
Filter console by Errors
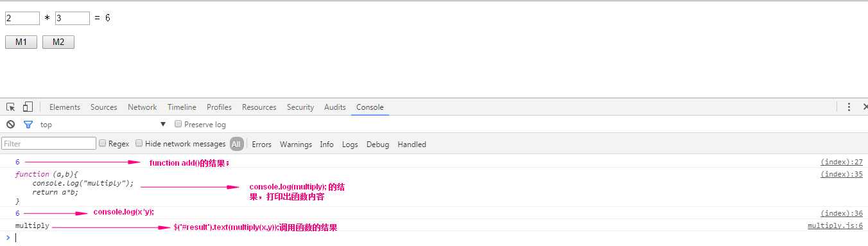point(262,145)
